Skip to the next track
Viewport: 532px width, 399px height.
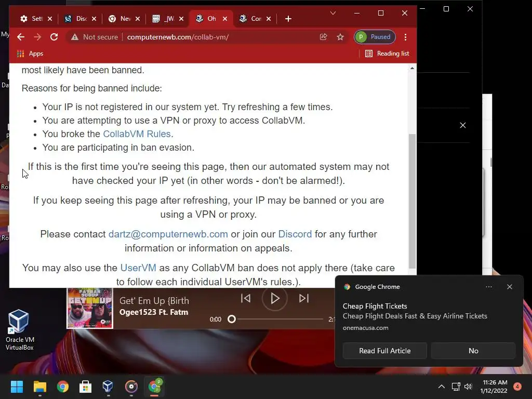click(303, 298)
